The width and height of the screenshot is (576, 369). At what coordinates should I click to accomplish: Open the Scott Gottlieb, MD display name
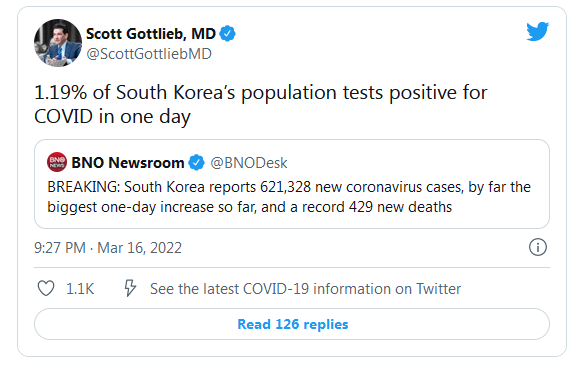click(151, 34)
